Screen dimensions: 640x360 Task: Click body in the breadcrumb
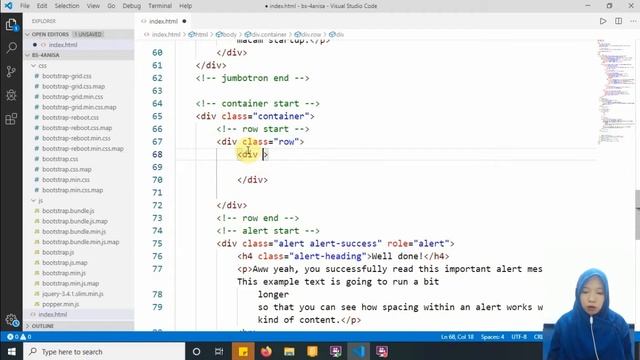226,35
